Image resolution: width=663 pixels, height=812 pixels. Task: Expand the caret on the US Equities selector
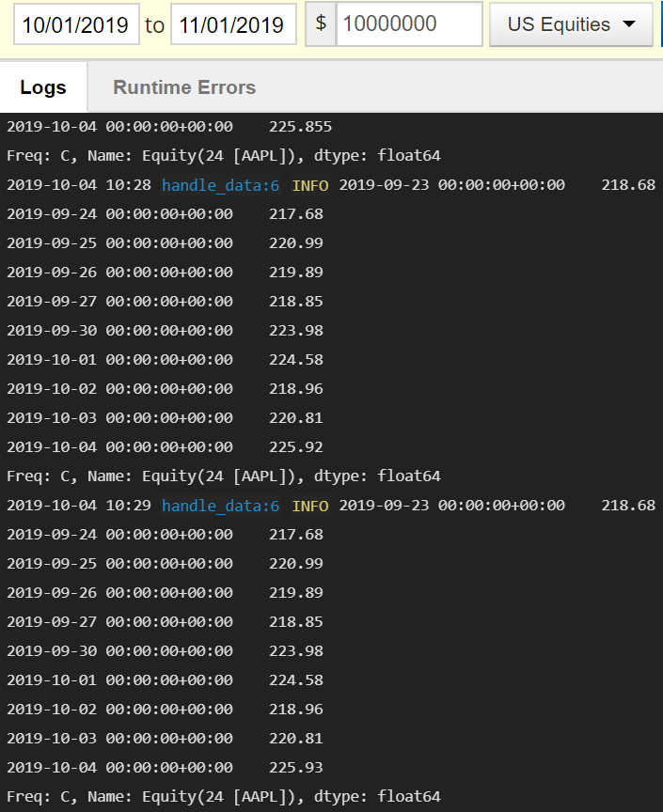coord(631,24)
